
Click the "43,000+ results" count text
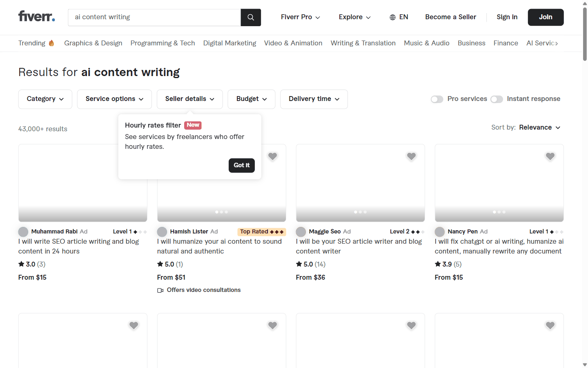click(43, 129)
